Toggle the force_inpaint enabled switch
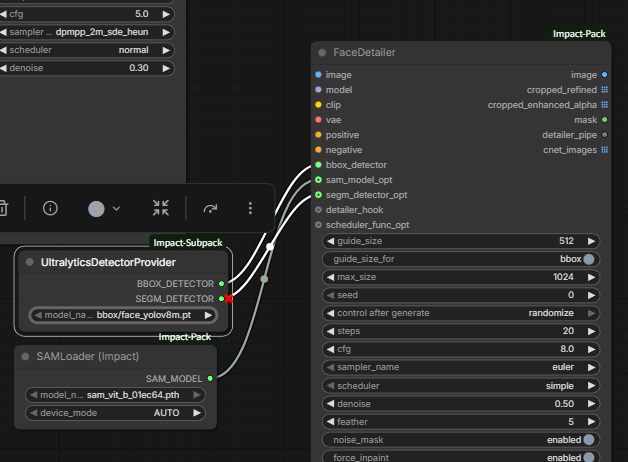The image size is (628, 462). coord(589,457)
